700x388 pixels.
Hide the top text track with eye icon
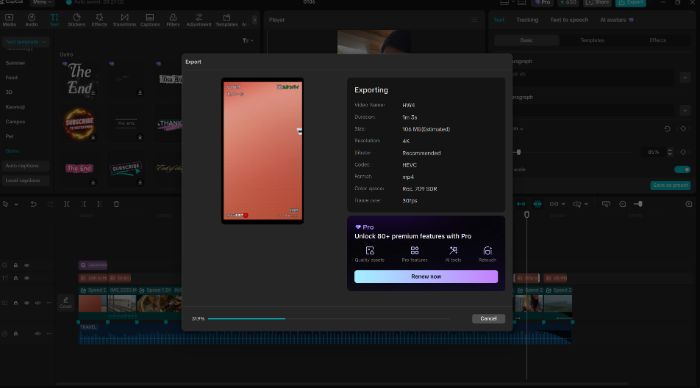(27, 265)
